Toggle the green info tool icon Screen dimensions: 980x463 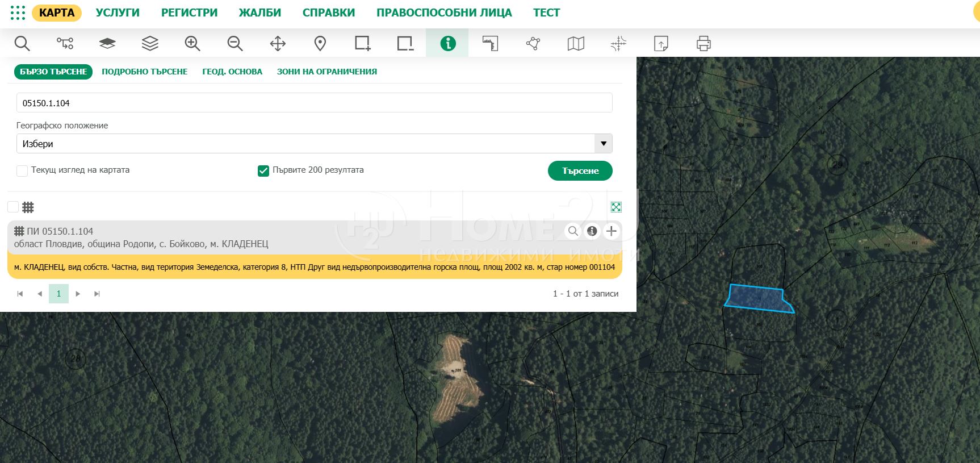pos(448,43)
